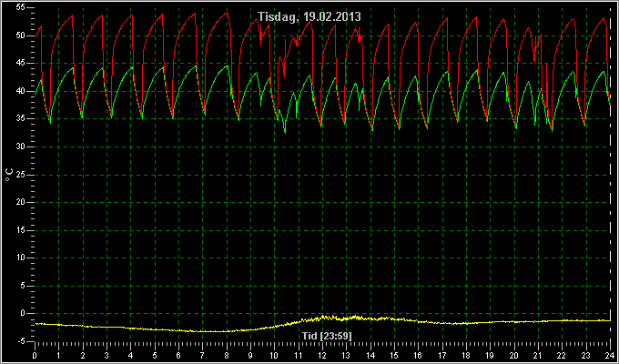Click the °C y-axis unit label

pos(9,175)
